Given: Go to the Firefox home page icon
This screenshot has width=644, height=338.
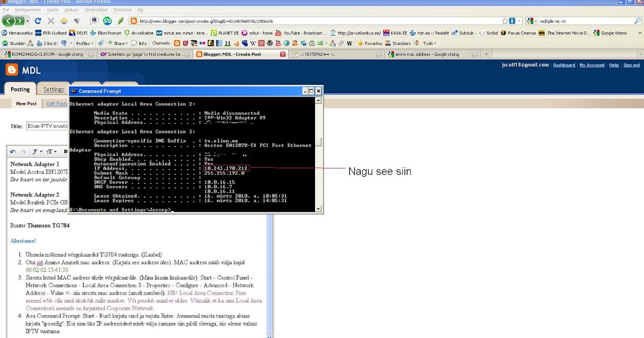Looking at the screenshot, I should click(64, 21).
